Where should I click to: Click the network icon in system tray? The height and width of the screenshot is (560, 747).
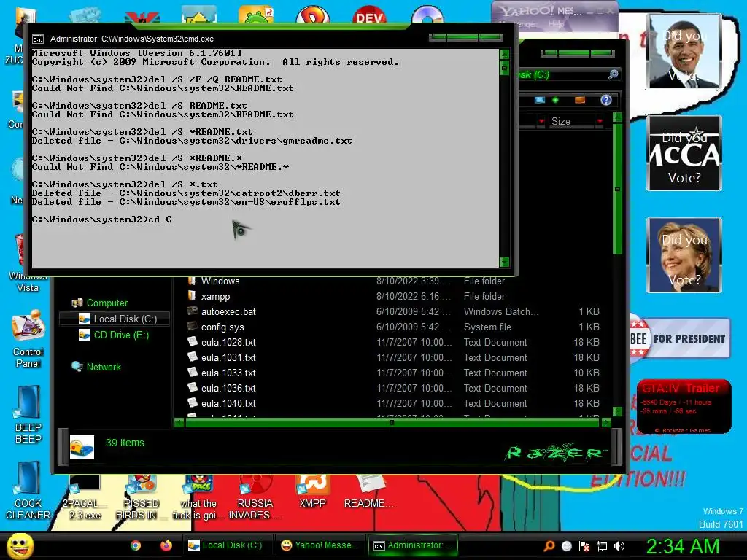click(x=602, y=546)
